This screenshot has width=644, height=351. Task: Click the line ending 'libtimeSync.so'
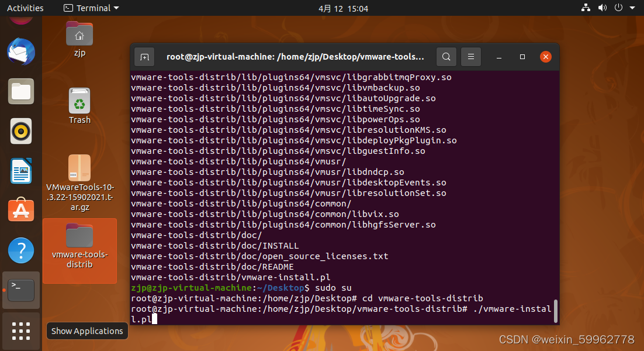(275, 109)
